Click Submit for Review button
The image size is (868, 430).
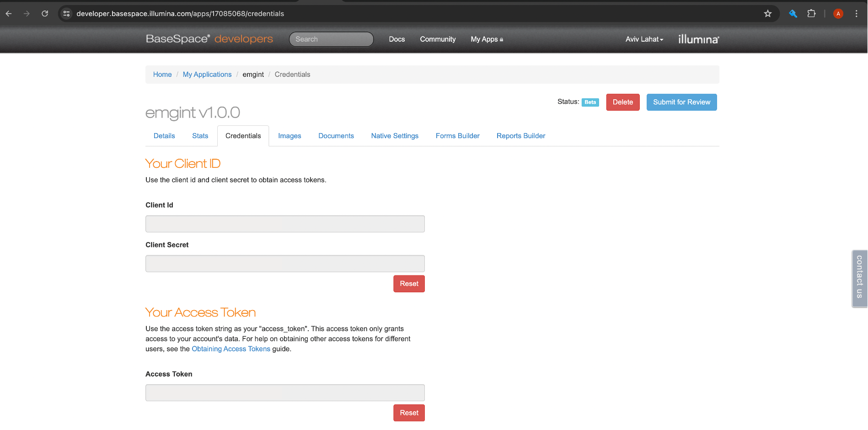coord(681,102)
